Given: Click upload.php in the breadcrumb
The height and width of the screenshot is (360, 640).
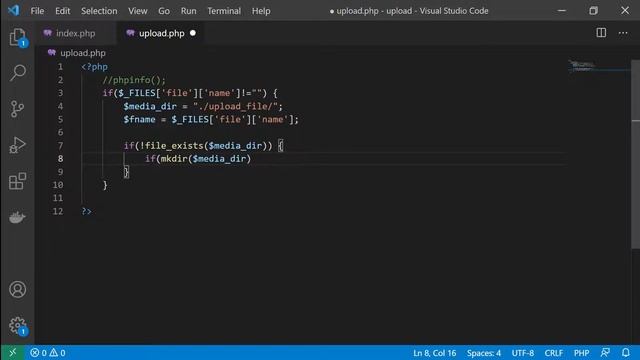Looking at the screenshot, I should [82, 53].
